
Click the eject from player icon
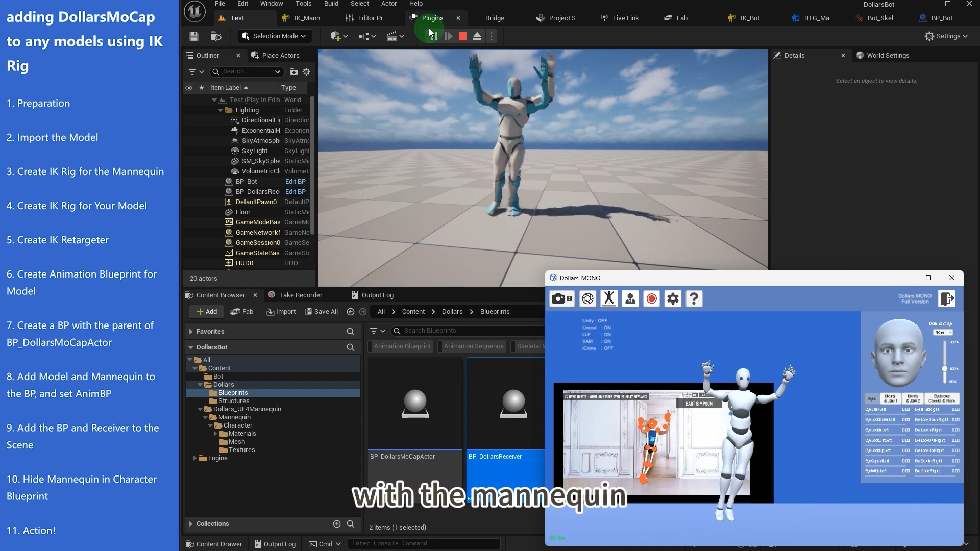click(477, 36)
